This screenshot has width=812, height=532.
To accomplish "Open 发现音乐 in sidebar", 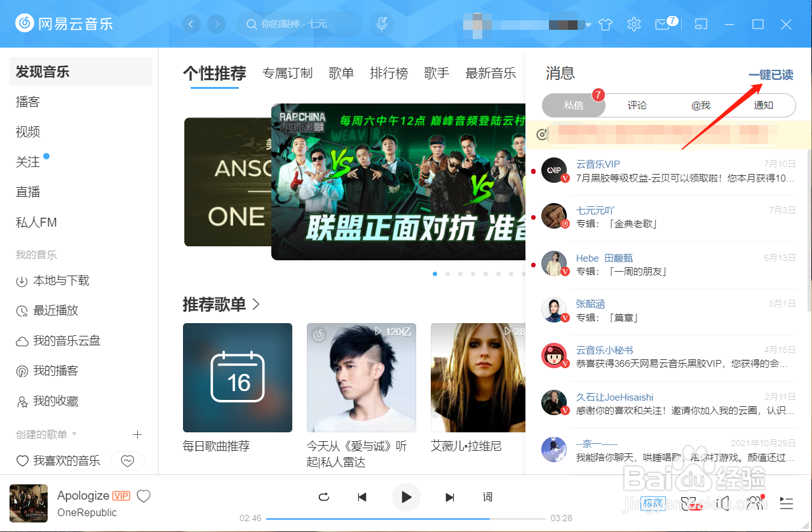I will point(80,71).
